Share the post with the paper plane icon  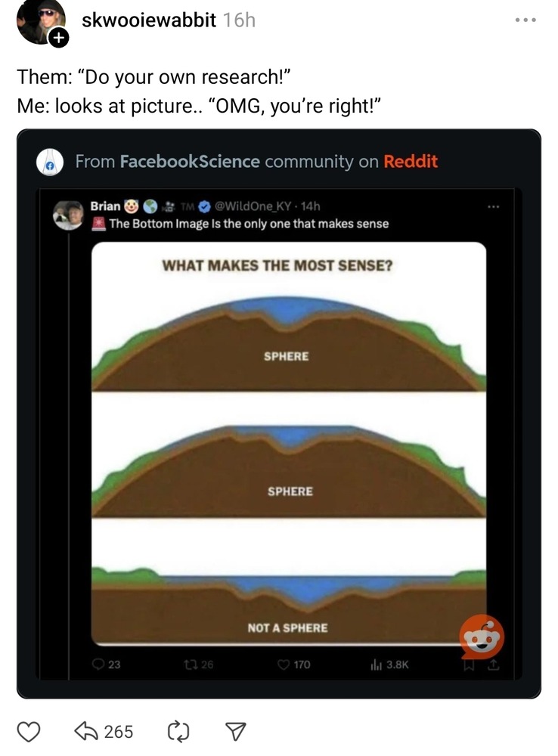pos(234,731)
